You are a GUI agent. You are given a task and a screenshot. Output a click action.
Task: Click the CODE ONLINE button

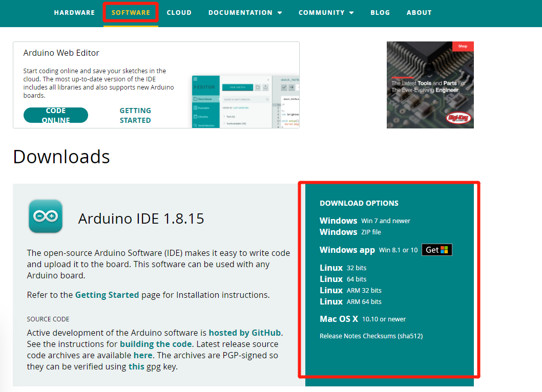pyautogui.click(x=56, y=115)
